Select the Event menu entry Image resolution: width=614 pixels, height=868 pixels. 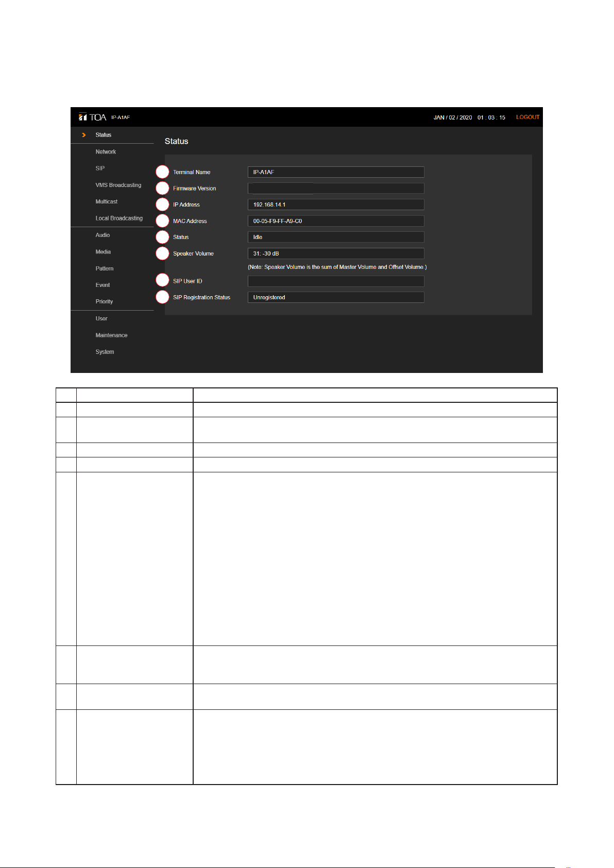point(103,285)
